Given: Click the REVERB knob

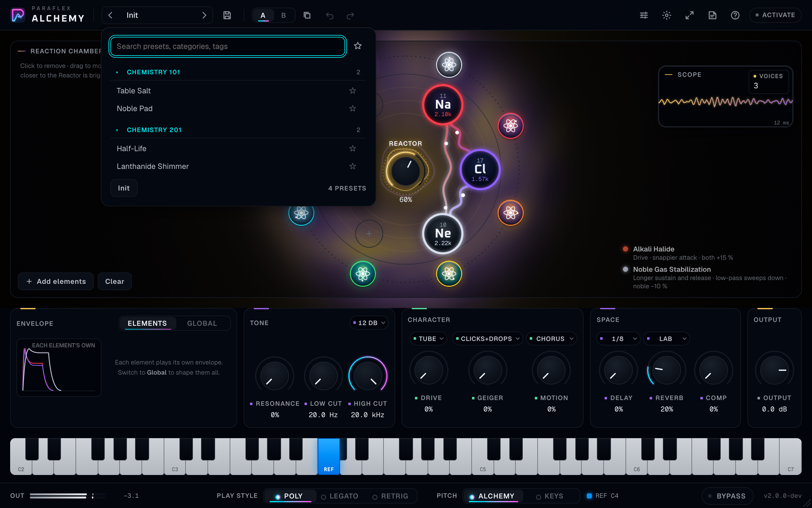Looking at the screenshot, I should coord(666,370).
